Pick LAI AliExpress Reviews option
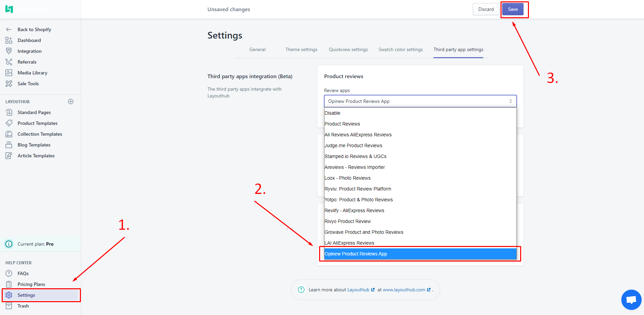The height and width of the screenshot is (315, 644). 420,243
